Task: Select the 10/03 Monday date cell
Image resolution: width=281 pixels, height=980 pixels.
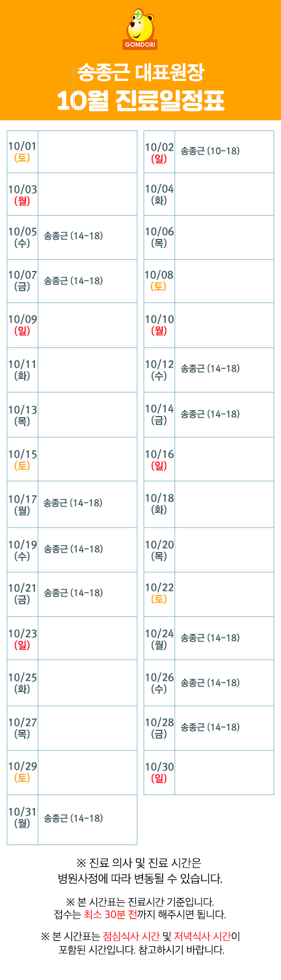Action: 23,195
